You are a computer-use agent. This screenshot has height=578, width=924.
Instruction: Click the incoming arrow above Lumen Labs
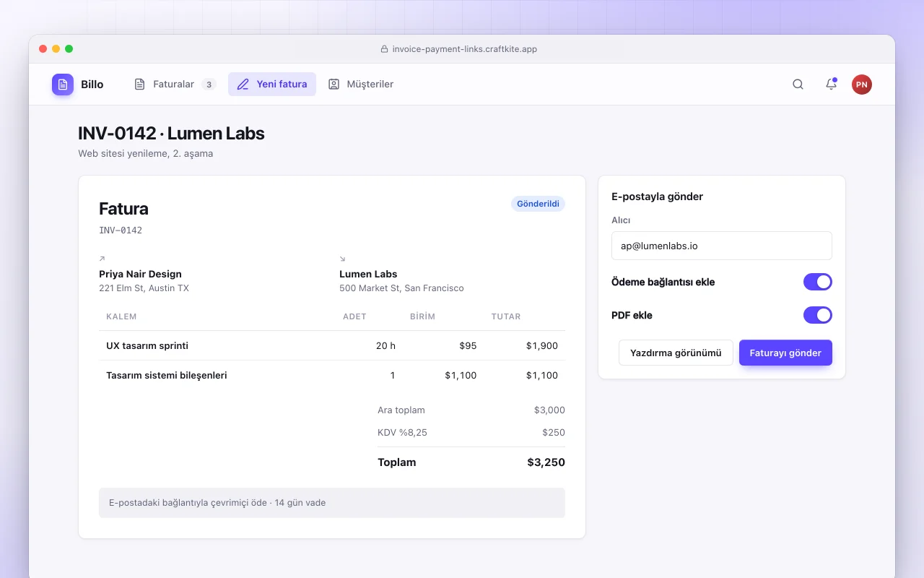point(342,259)
